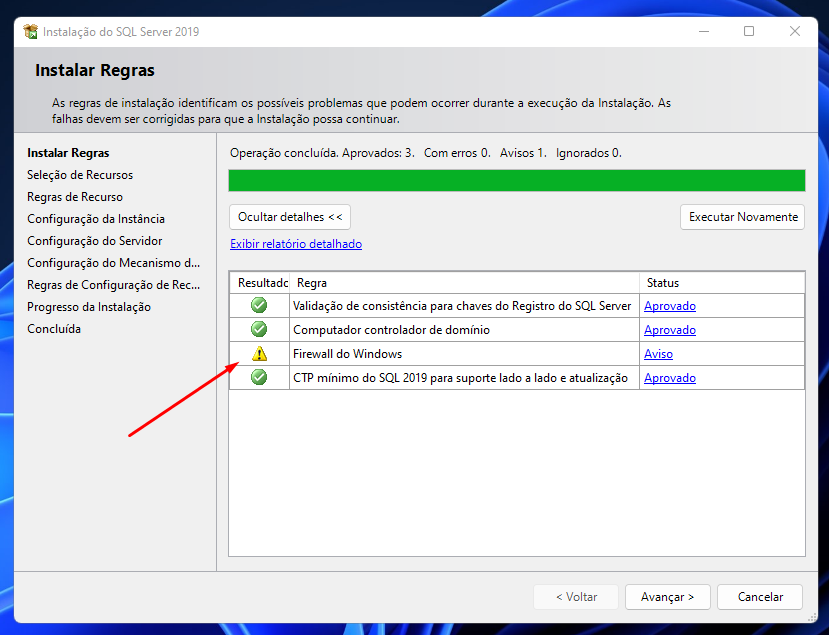The height and width of the screenshot is (635, 829).
Task: Click Aprovado link for domain controller rule
Action: [669, 329]
